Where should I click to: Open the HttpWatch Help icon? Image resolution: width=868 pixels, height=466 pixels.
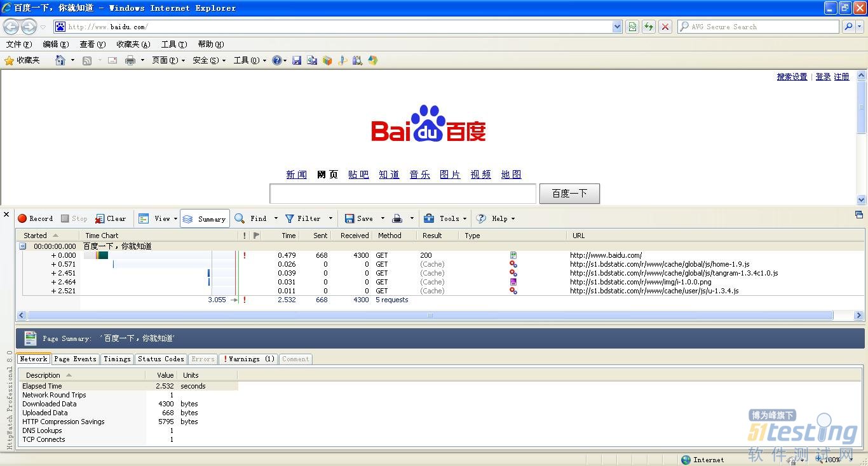pyautogui.click(x=481, y=218)
